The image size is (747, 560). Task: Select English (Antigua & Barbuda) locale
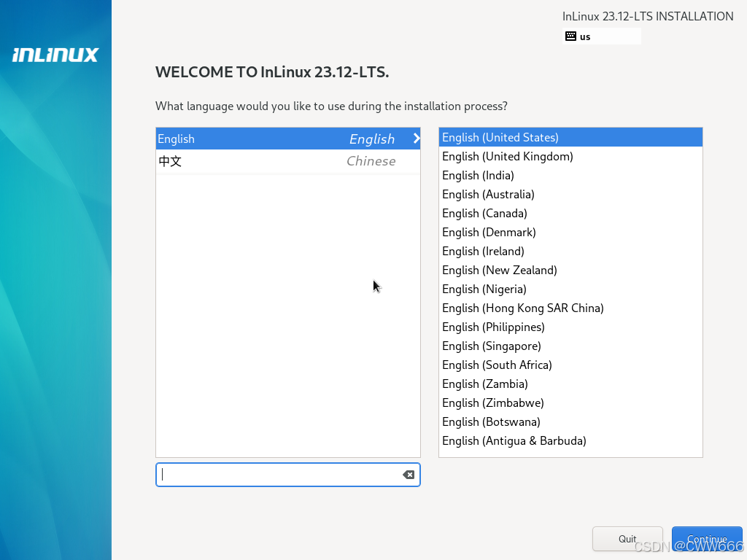tap(514, 440)
